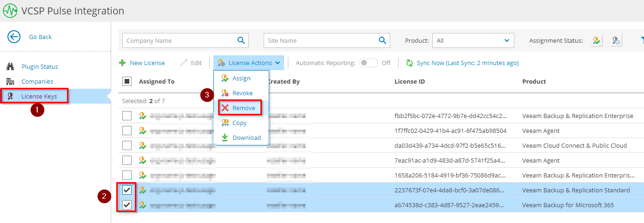Click Veeam Cloud Connect & Public Cloud cell

pyautogui.click(x=575, y=145)
